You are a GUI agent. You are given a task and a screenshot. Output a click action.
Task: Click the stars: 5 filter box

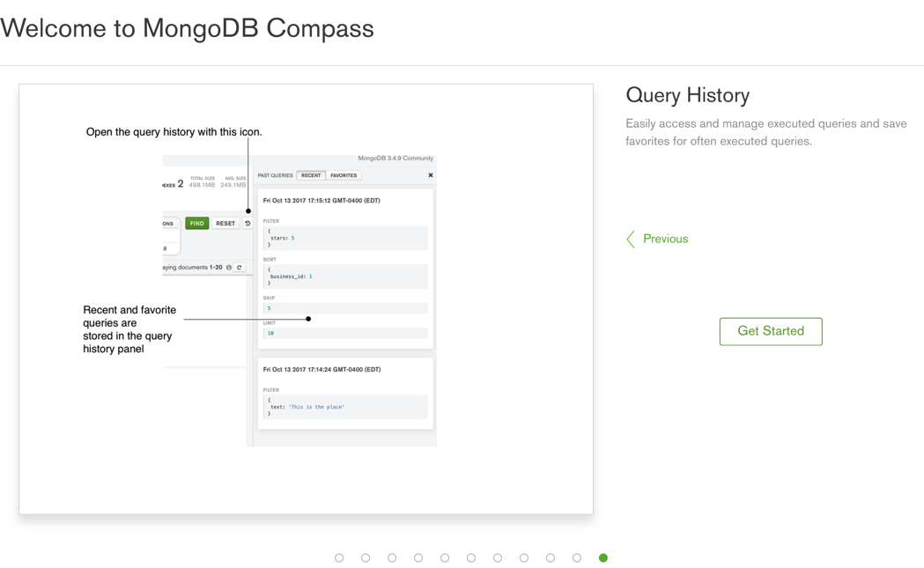[344, 238]
